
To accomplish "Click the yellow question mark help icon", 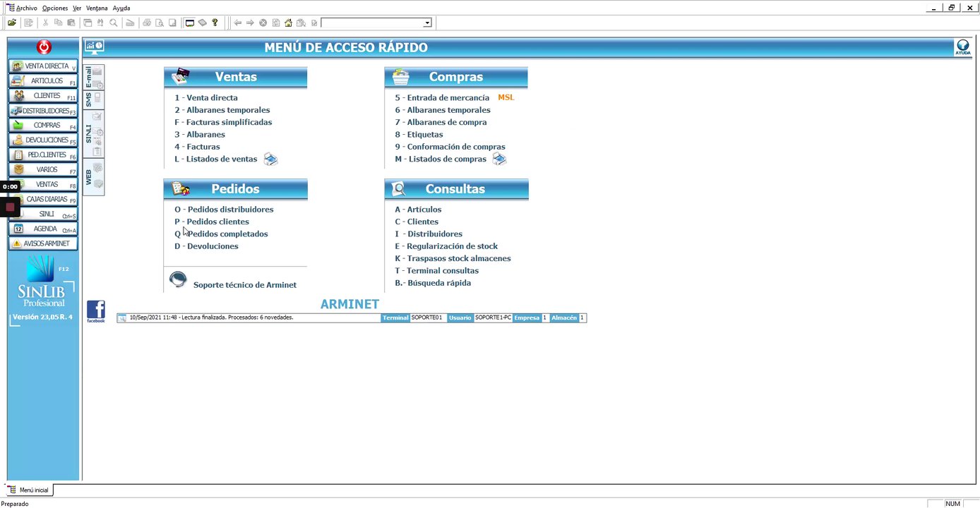I will 215,23.
